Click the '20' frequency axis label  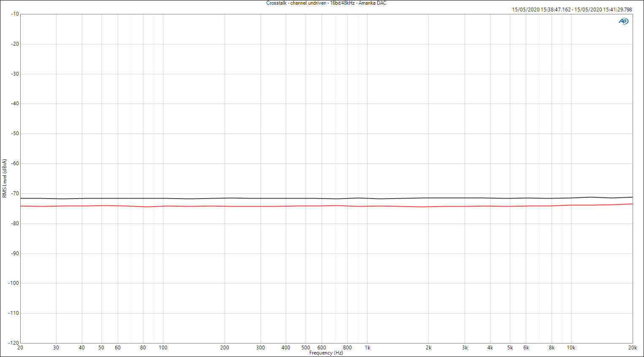point(20,348)
